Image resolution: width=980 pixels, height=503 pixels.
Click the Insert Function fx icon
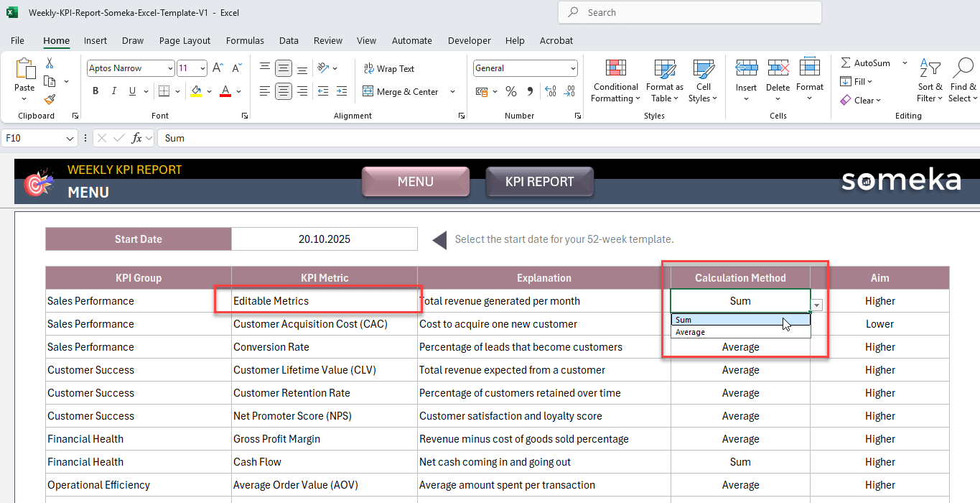tap(136, 138)
